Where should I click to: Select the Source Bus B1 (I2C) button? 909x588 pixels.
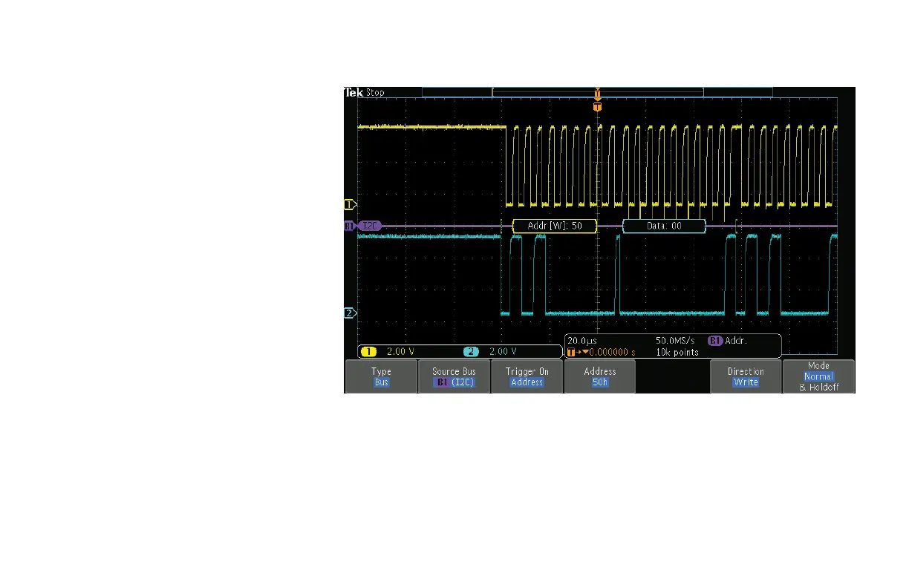click(454, 376)
